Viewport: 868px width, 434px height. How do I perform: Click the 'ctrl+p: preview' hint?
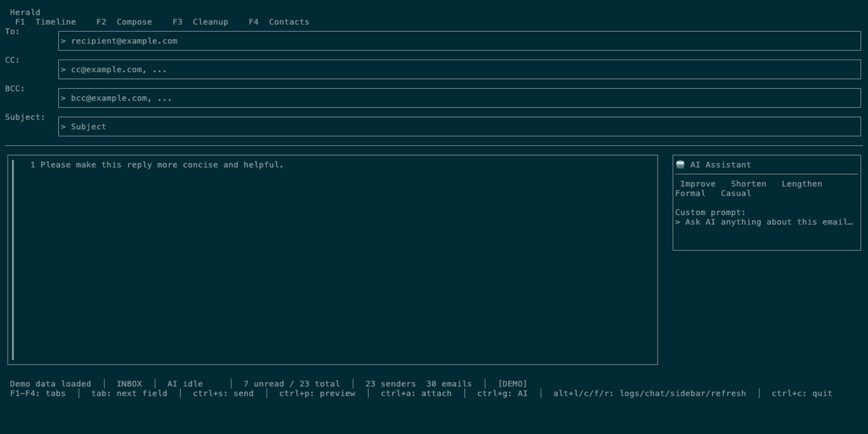(317, 393)
